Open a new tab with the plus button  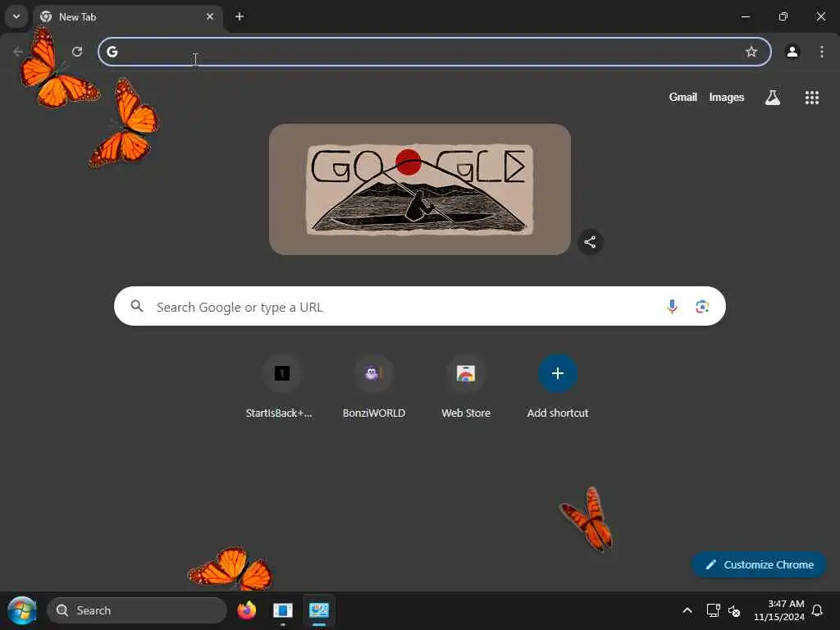240,16
